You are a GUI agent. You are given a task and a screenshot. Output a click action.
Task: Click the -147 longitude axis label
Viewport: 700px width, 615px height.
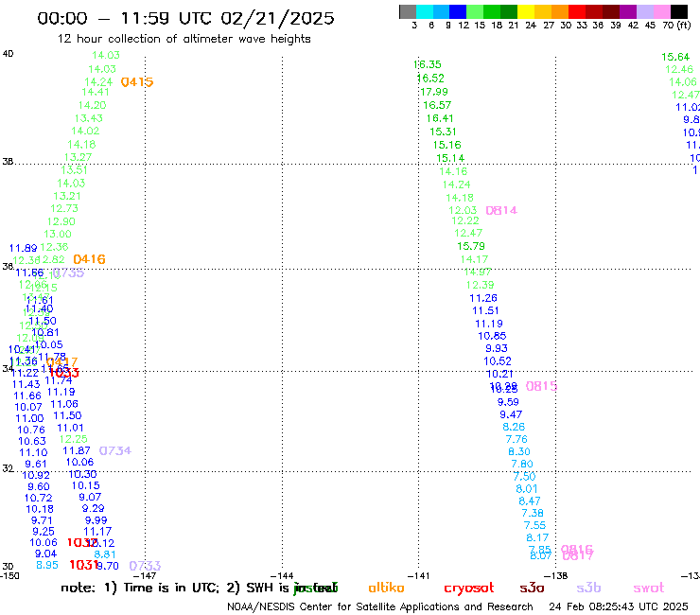point(145,576)
